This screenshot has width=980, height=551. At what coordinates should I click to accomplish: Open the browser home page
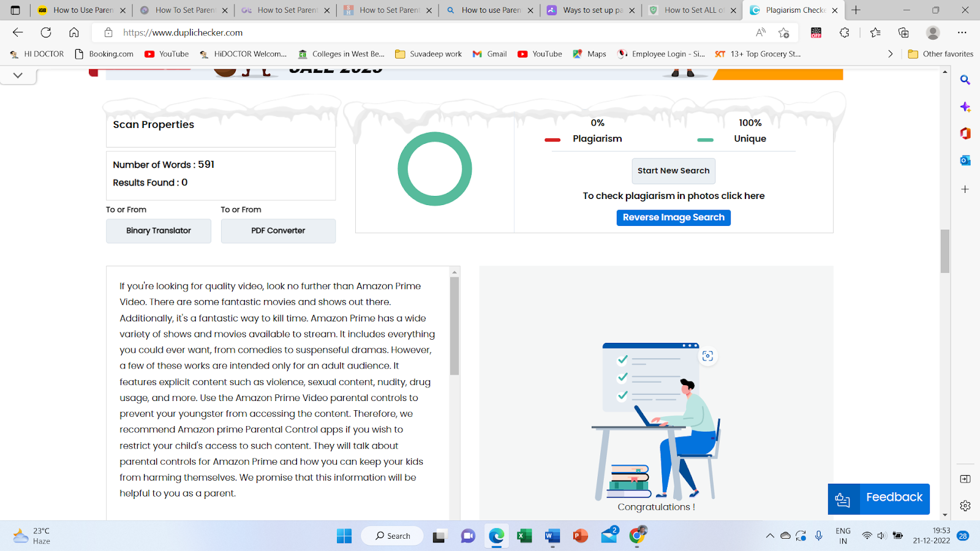(74, 32)
